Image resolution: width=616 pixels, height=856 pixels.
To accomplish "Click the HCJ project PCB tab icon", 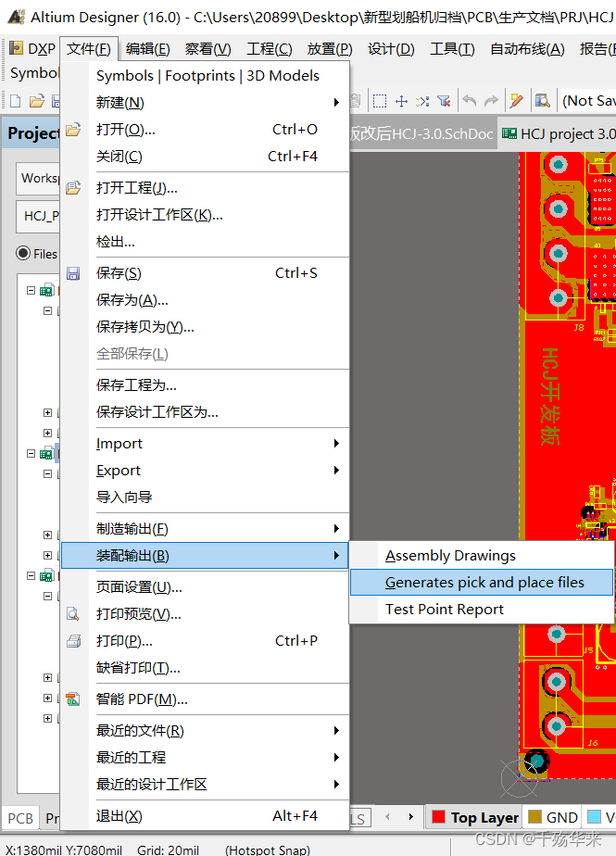I will point(509,133).
